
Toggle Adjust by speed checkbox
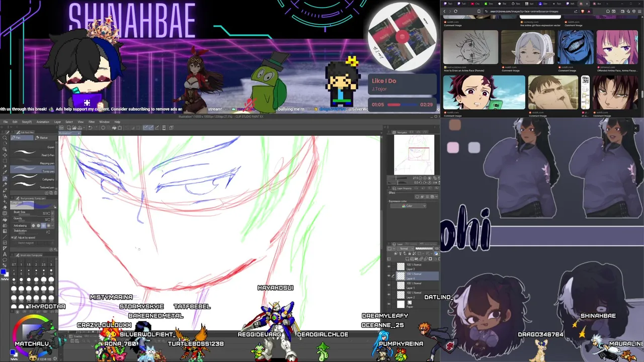(x=15, y=238)
